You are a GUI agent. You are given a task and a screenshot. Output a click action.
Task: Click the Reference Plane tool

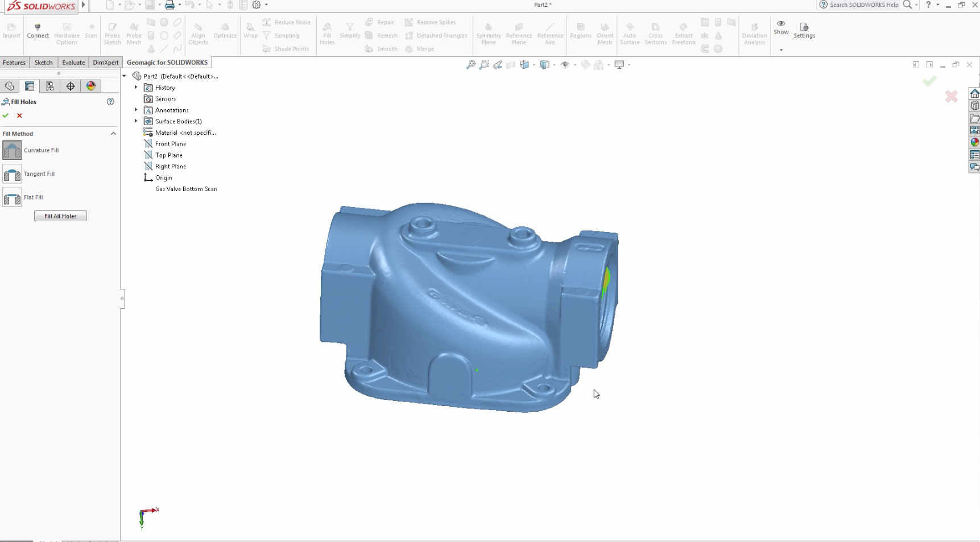pos(519,34)
